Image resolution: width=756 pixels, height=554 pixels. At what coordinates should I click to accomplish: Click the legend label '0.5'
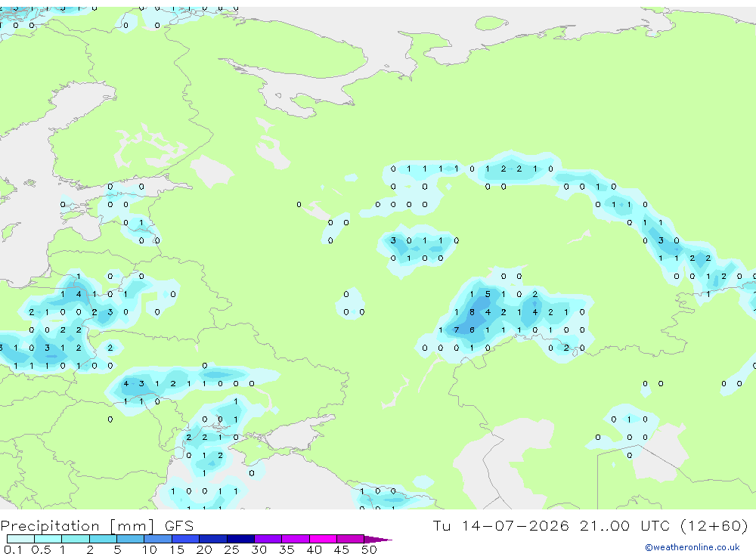tap(41, 549)
